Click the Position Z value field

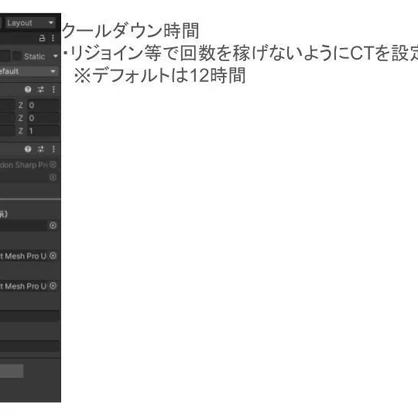click(43, 105)
